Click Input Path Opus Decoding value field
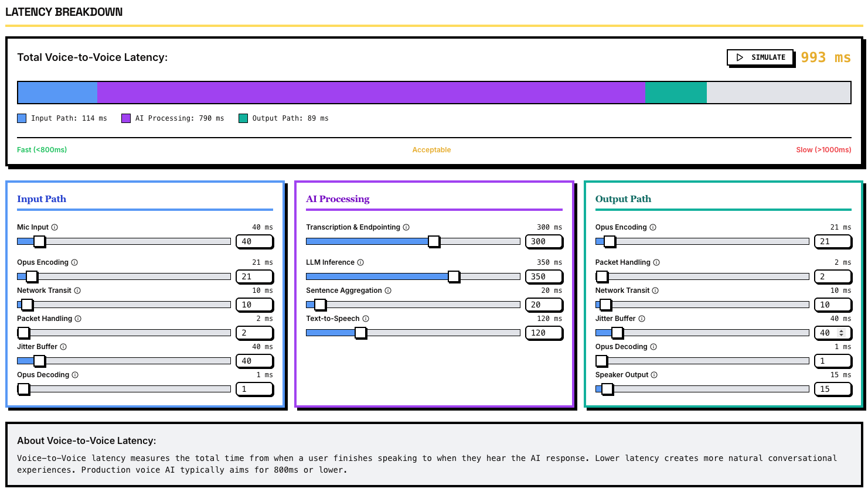 coord(254,389)
